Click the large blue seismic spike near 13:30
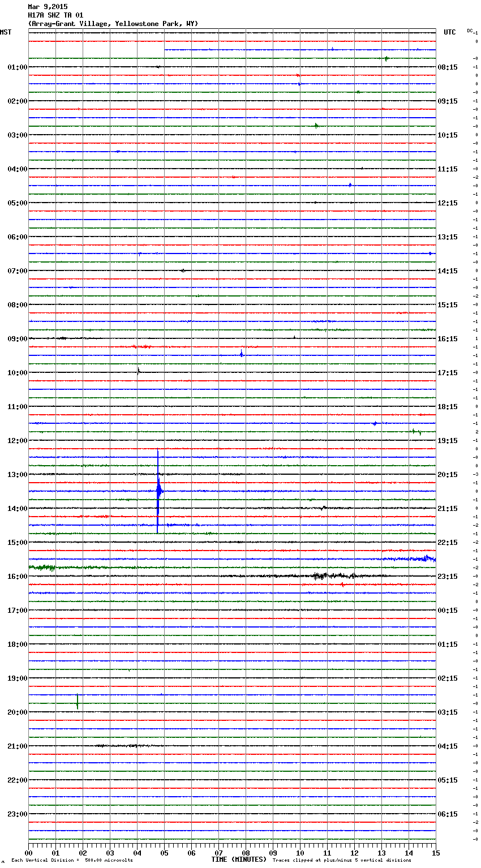This screenshot has width=481, height=868. point(158,491)
